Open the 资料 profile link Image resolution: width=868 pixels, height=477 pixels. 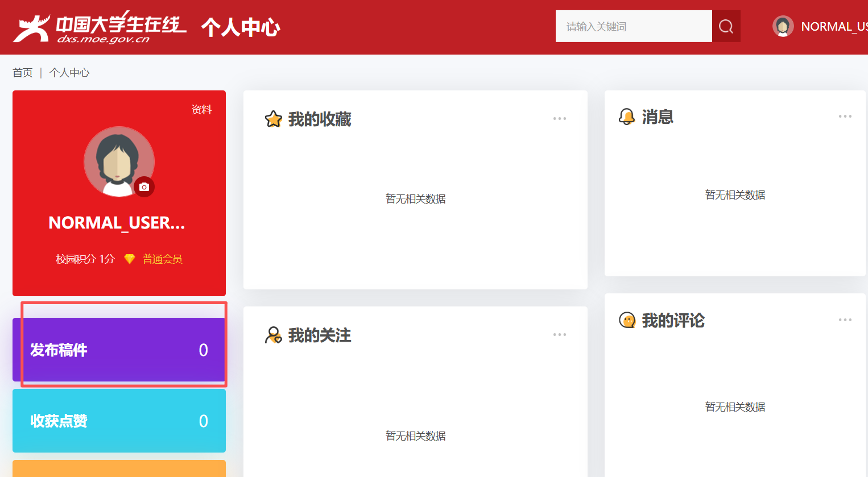[x=202, y=109]
